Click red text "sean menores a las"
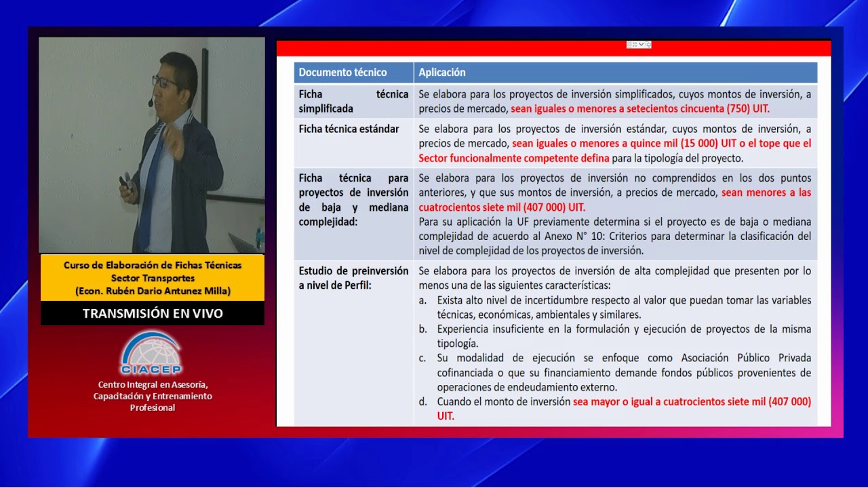 click(x=766, y=192)
